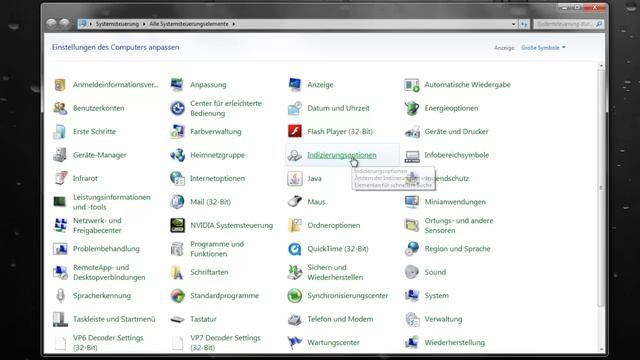Click the Infrarot icon
The image size is (640, 360).
coord(60,178)
